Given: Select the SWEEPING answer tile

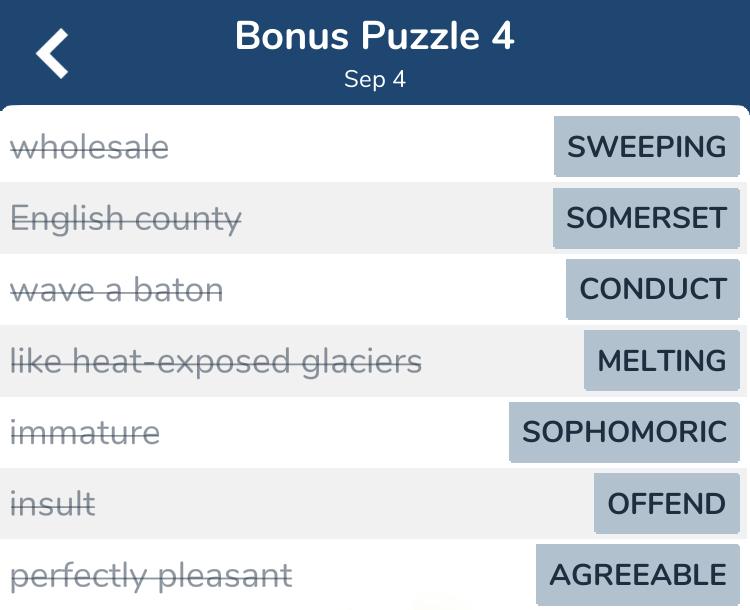Looking at the screenshot, I should coord(647,146).
